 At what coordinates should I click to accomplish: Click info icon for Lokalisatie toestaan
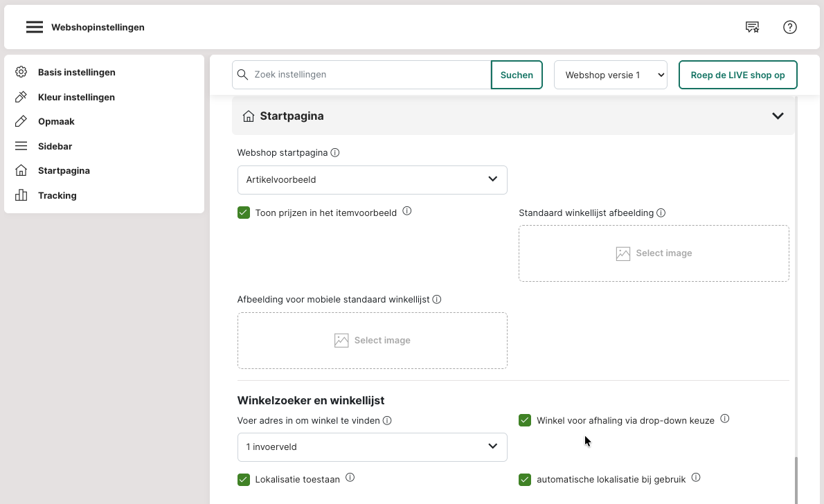coord(350,478)
